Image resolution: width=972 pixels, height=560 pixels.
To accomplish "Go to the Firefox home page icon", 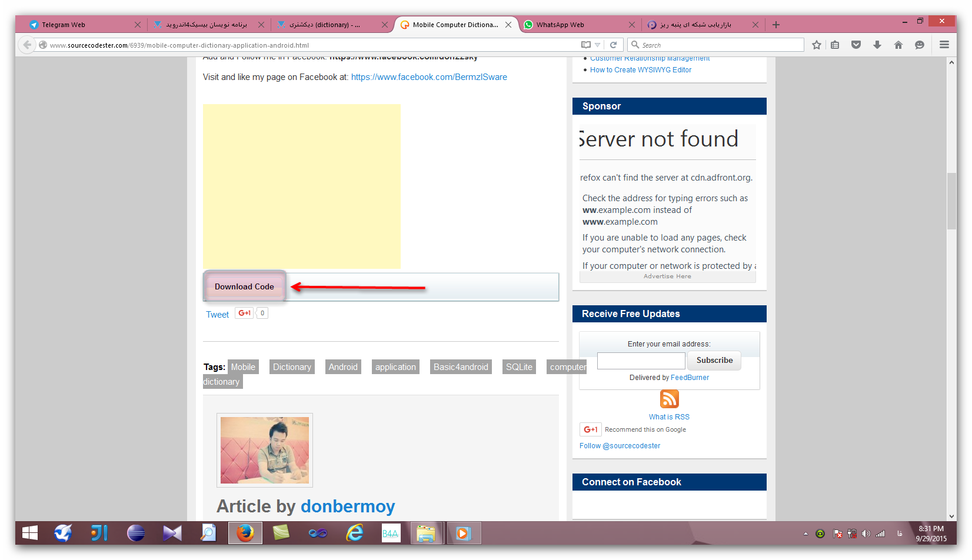I will 898,45.
